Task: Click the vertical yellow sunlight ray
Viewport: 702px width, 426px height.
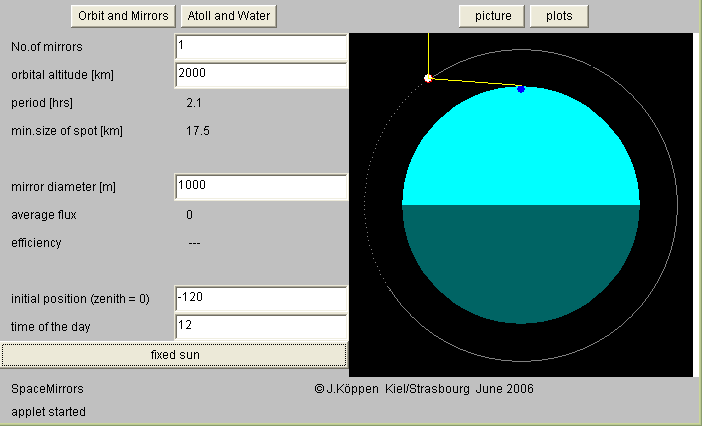Action: point(428,52)
